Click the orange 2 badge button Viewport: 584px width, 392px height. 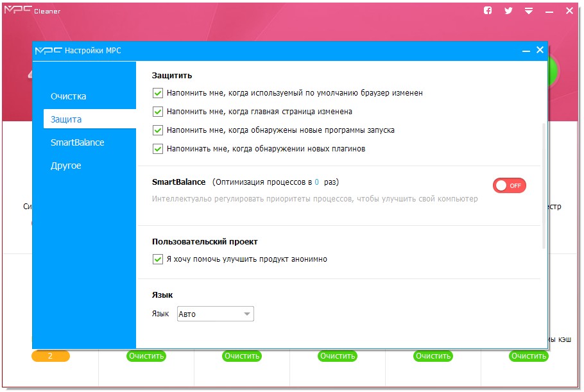[50, 356]
